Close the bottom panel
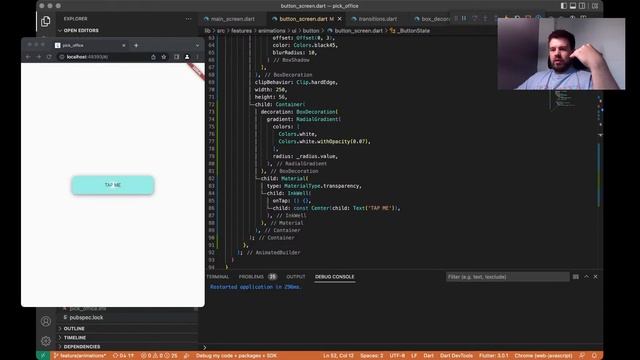This screenshot has height=360, width=640. pos(596,277)
